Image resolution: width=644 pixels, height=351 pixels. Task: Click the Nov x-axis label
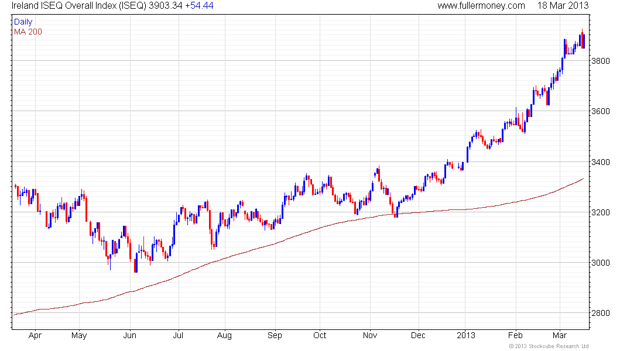[370, 335]
